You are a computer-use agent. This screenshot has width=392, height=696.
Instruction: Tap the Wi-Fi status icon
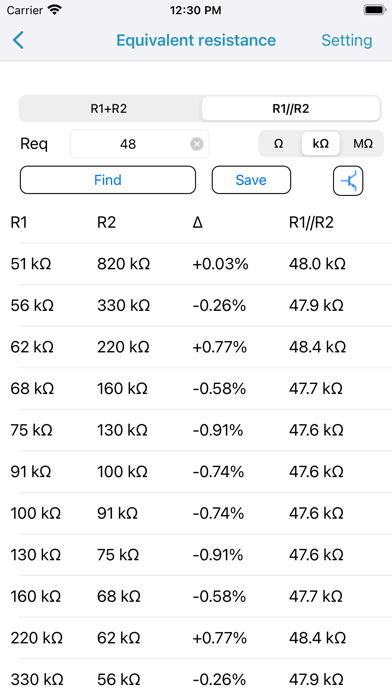[x=55, y=10]
